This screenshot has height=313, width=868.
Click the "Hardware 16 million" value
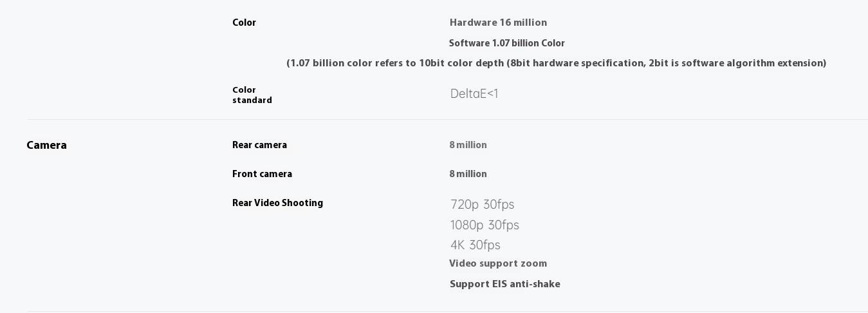[498, 23]
